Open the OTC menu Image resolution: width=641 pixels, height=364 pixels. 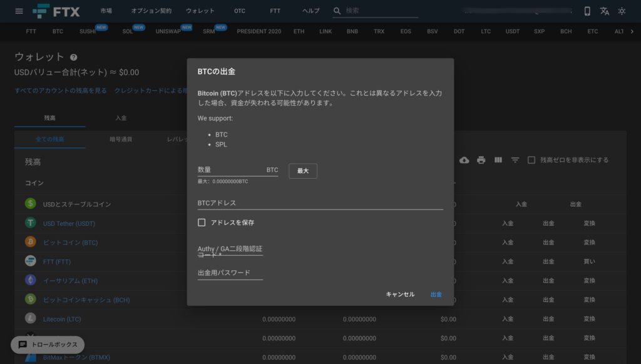240,11
